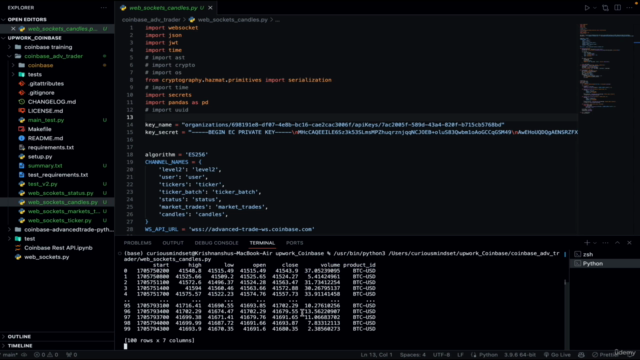Close web_sockets_candles.py in Open Editors

(13, 29)
